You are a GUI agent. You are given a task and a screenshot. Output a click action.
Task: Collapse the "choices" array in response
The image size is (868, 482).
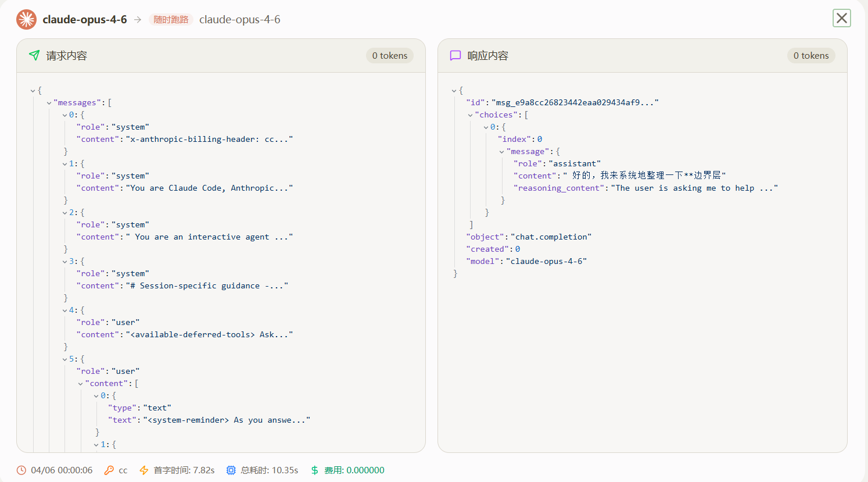point(471,115)
